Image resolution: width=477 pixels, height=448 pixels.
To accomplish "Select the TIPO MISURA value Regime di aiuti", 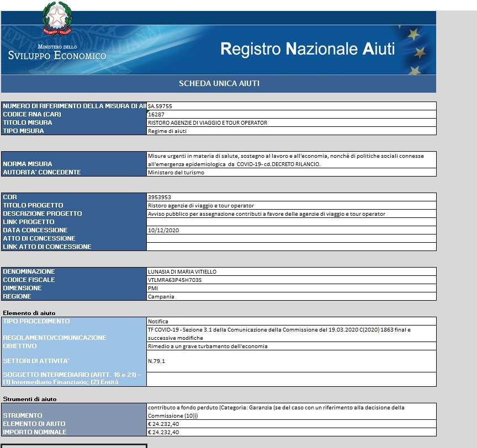I will [291, 131].
